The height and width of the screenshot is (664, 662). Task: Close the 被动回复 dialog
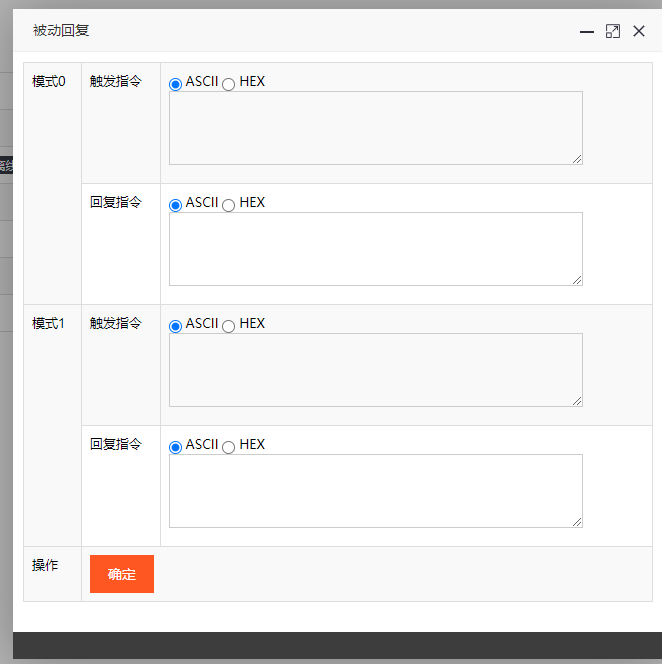pos(639,31)
